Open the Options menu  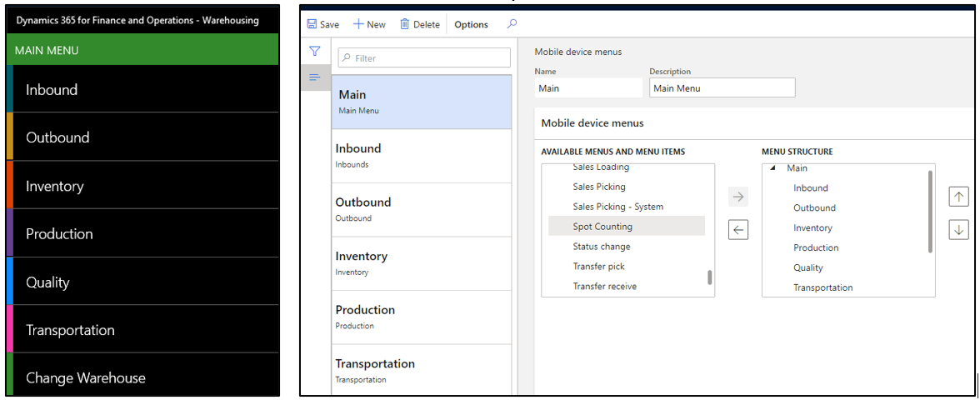coord(472,24)
